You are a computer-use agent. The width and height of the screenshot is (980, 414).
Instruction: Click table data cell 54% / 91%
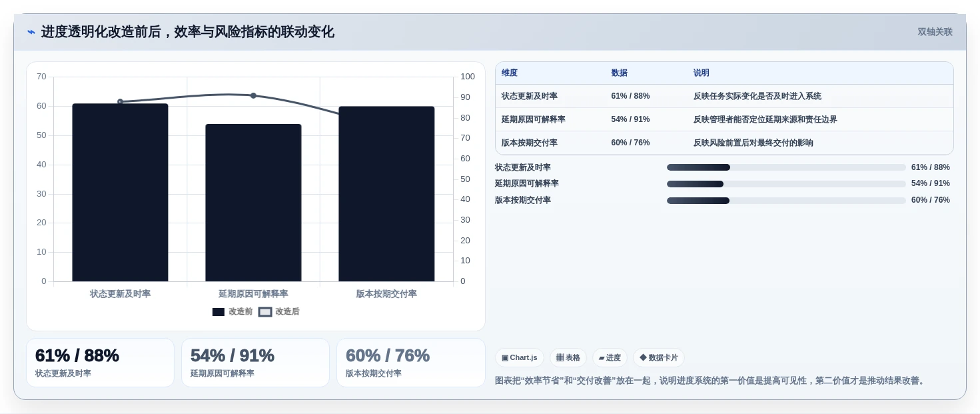coord(630,119)
